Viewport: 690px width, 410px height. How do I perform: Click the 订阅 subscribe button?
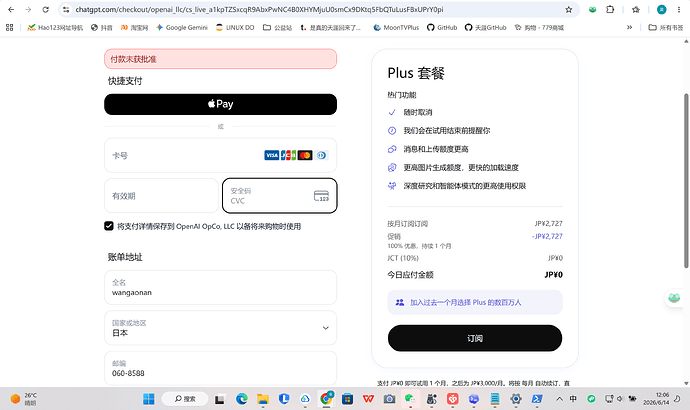click(x=475, y=338)
